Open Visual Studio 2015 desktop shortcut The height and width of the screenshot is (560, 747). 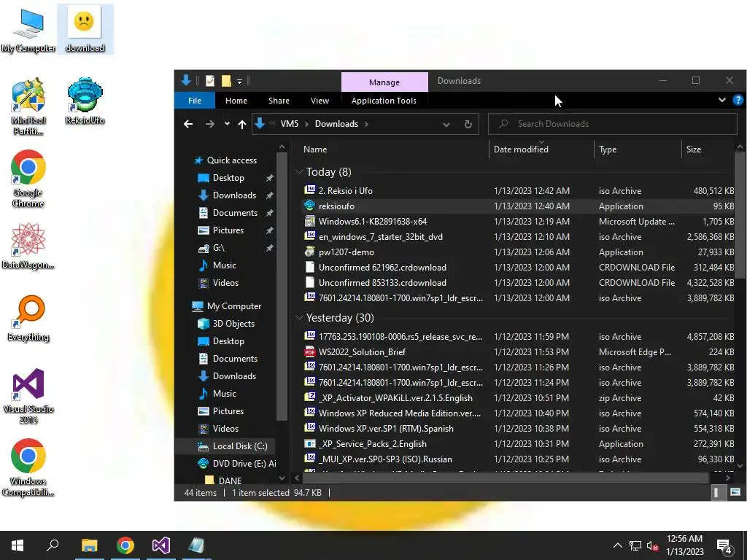28,396
